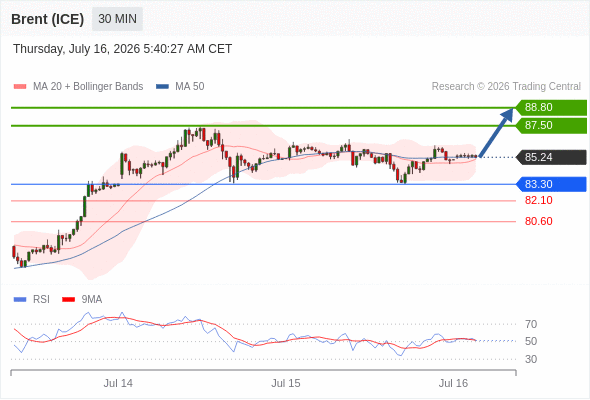The height and width of the screenshot is (400, 590).
Task: Select the 83.30 pivot price tag
Action: [550, 184]
